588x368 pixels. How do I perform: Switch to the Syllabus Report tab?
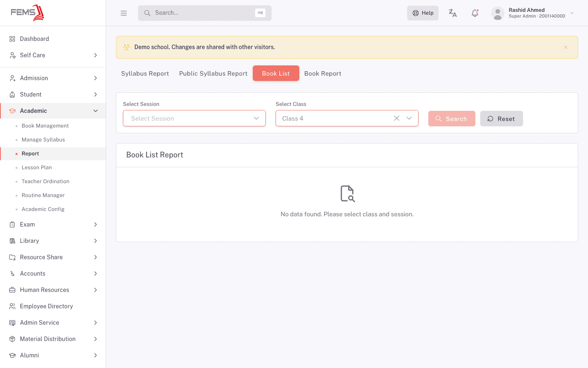pyautogui.click(x=145, y=74)
